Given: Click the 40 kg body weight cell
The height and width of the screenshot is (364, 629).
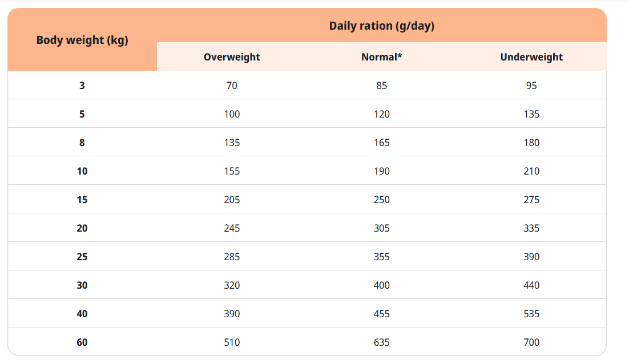Looking at the screenshot, I should point(82,314).
